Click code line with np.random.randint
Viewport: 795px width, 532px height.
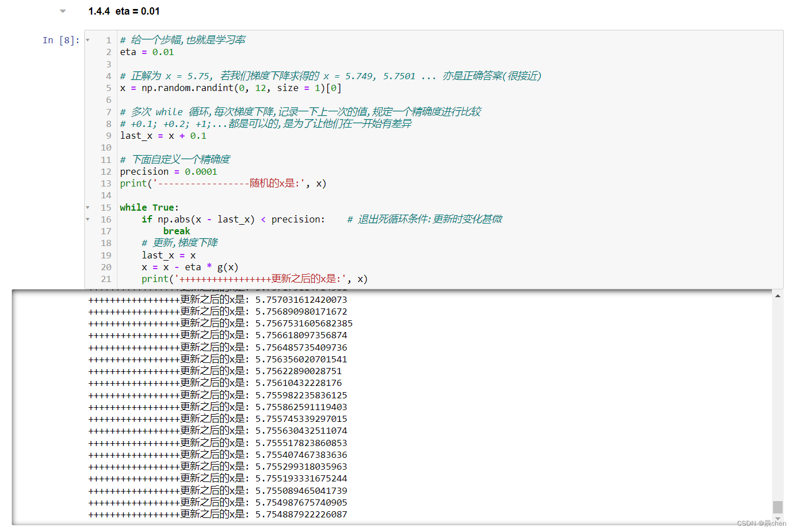[x=231, y=88]
